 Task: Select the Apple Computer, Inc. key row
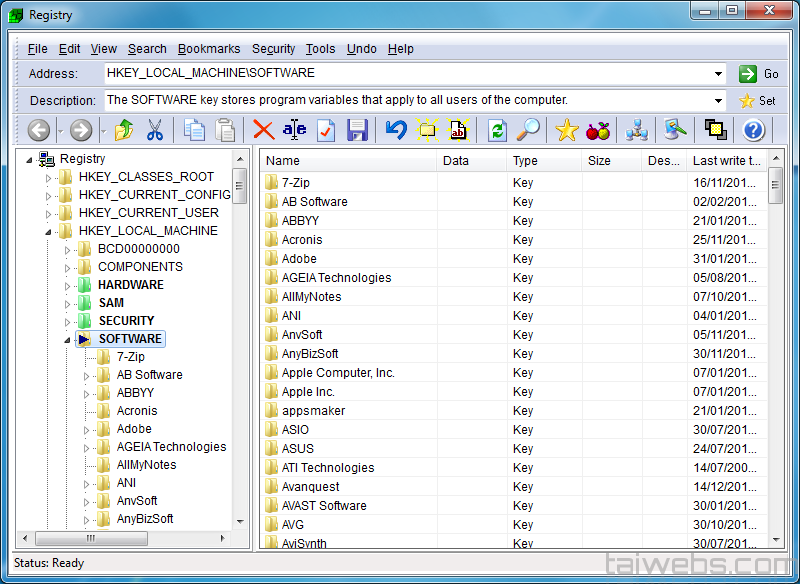(337, 373)
